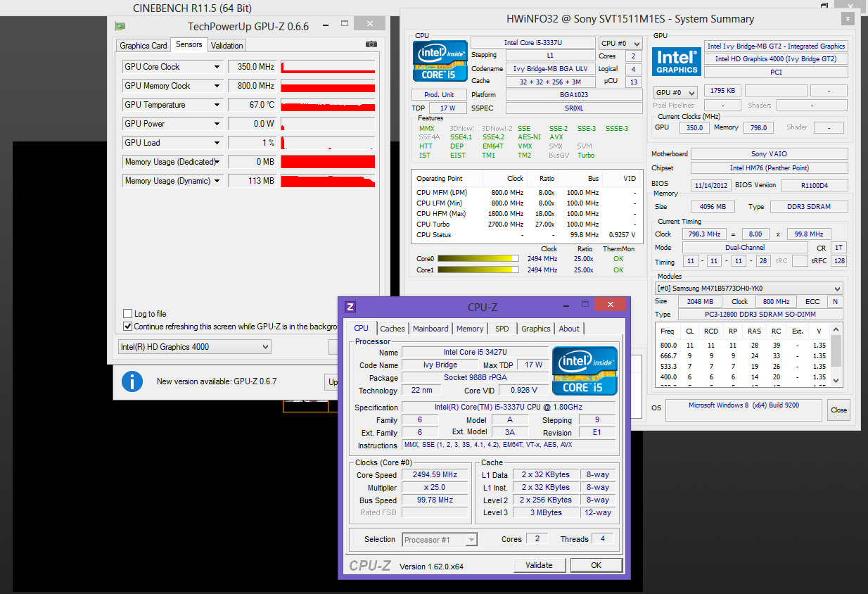Click the CPU-Z purple Z title icon
This screenshot has width=868, height=594.
[350, 307]
